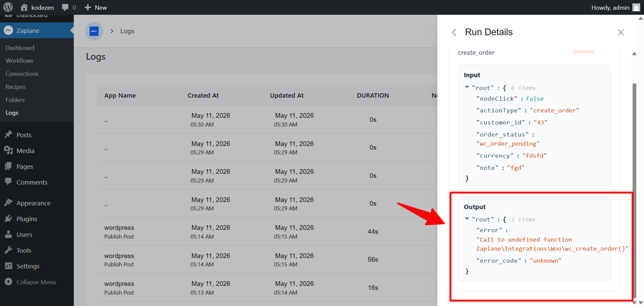The height and width of the screenshot is (306, 644).
Task: Open the Connections submenu item
Action: tap(22, 74)
